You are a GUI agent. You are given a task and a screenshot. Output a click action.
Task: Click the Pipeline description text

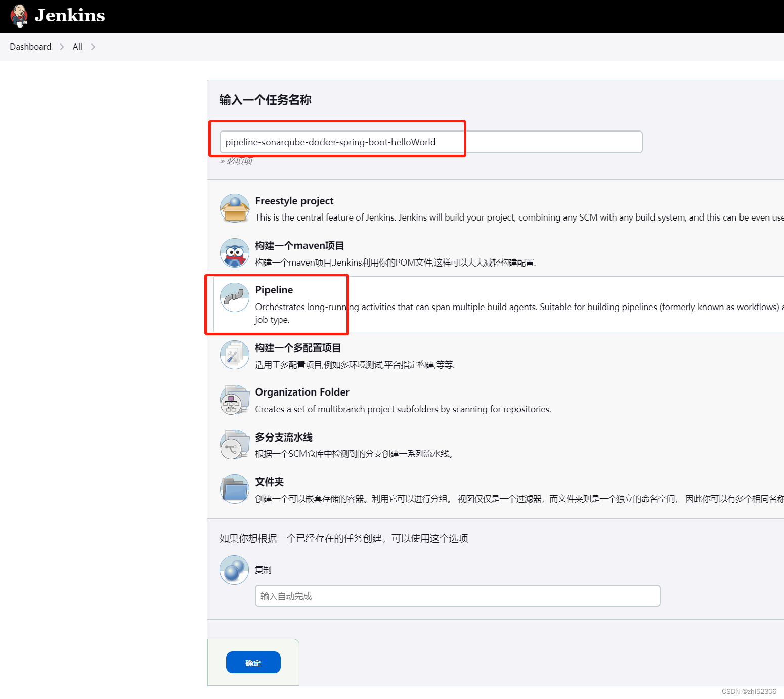(x=519, y=313)
